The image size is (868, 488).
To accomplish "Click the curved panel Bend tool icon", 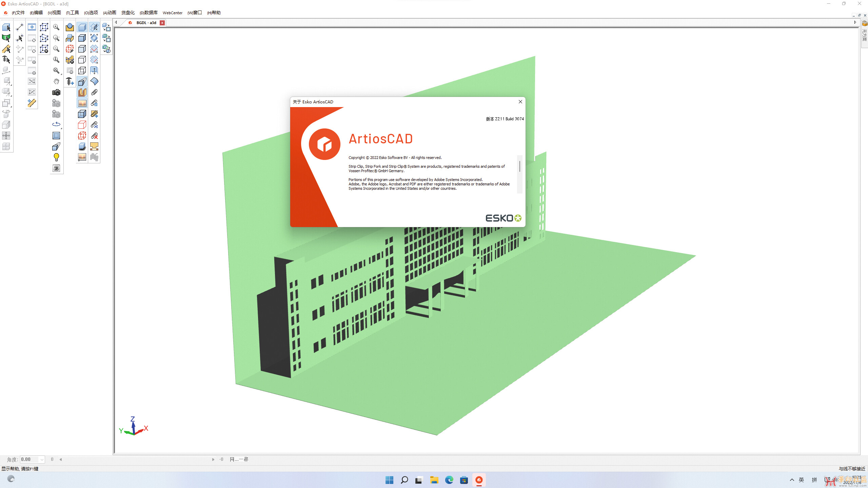I will (94, 81).
